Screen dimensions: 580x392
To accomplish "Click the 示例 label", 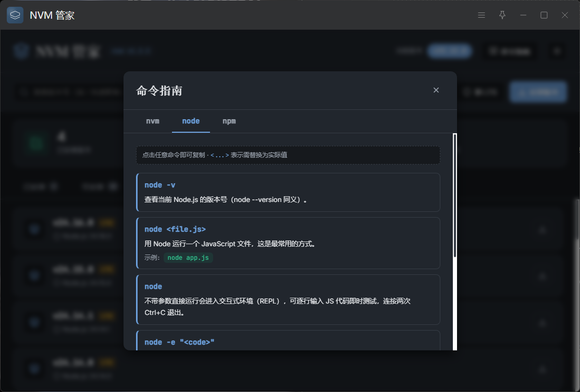I will click(x=152, y=258).
